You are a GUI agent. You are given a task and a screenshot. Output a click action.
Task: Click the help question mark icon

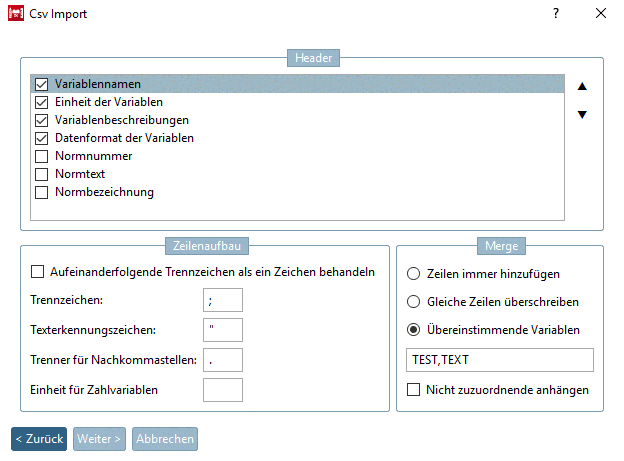pos(556,14)
